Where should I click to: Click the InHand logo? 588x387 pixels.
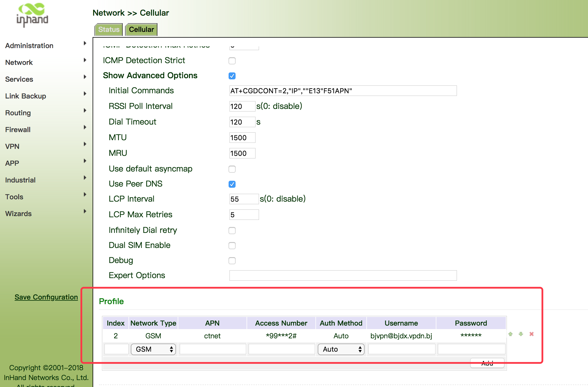tap(32, 15)
